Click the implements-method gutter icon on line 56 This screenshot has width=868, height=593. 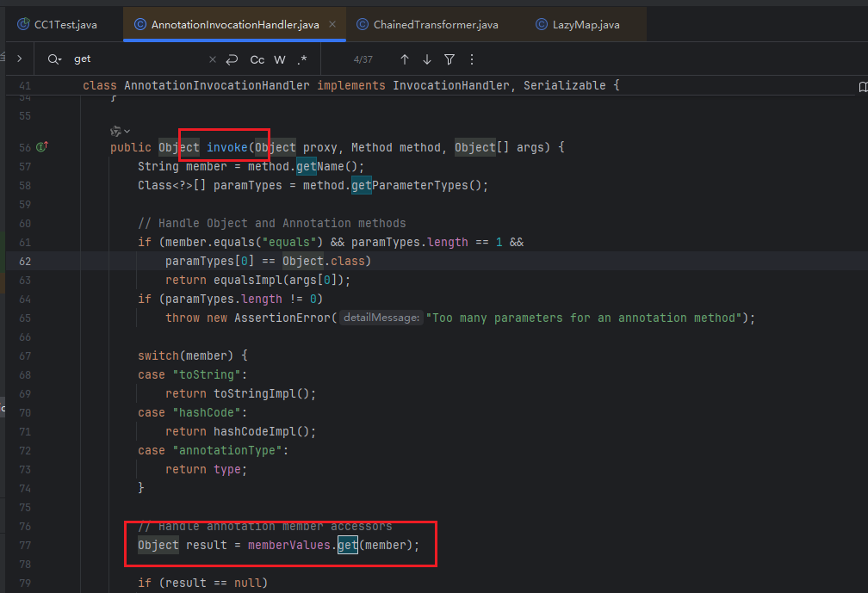41,147
